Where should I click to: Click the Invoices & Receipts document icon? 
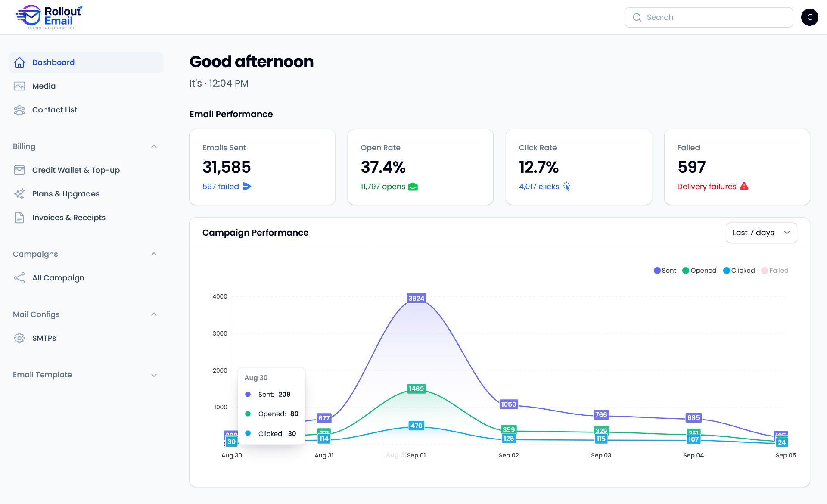point(19,218)
